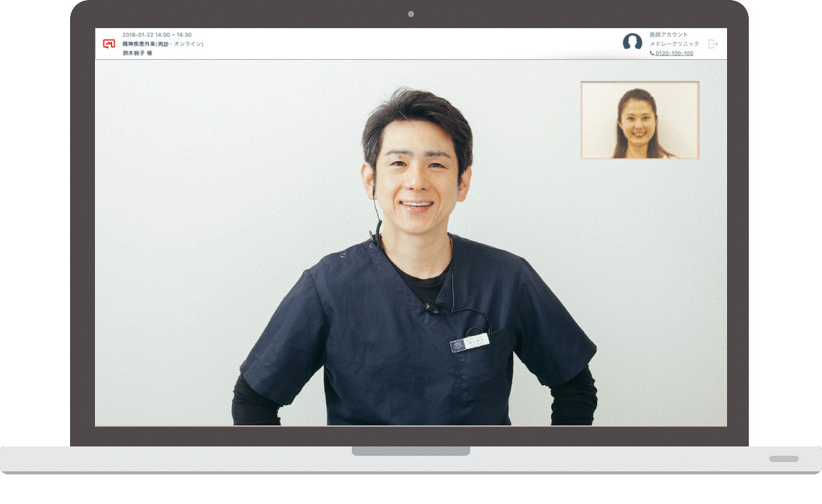This screenshot has height=504, width=822.
Task: Click the phone handset icon beside the number
Action: pyautogui.click(x=652, y=54)
